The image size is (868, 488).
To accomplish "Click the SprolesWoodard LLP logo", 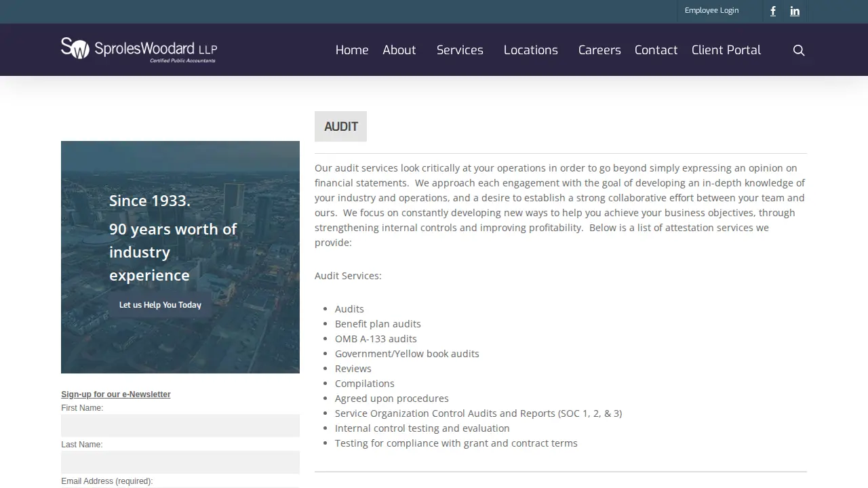I will coord(139,49).
